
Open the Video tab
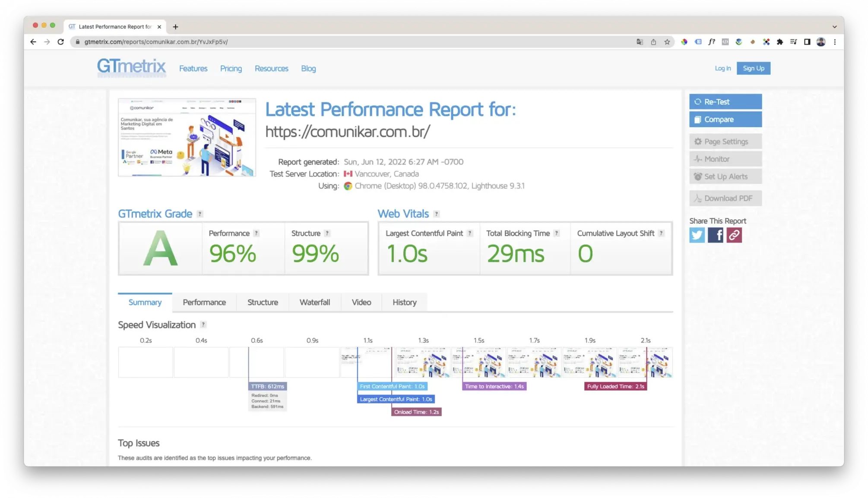point(361,303)
